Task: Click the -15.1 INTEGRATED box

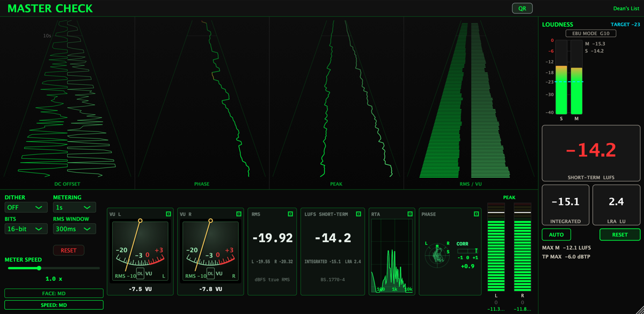Action: (x=566, y=205)
